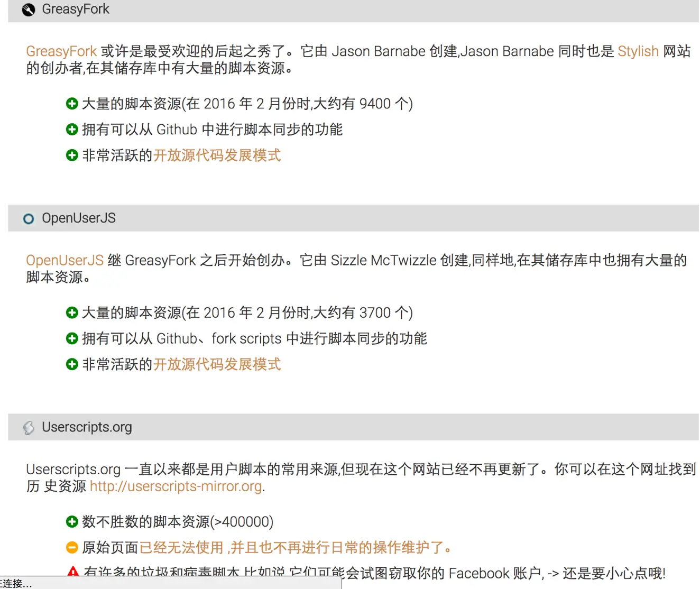700x589 pixels.
Task: Click red warning triangle beside Facebook 账户 line
Action: [73, 572]
